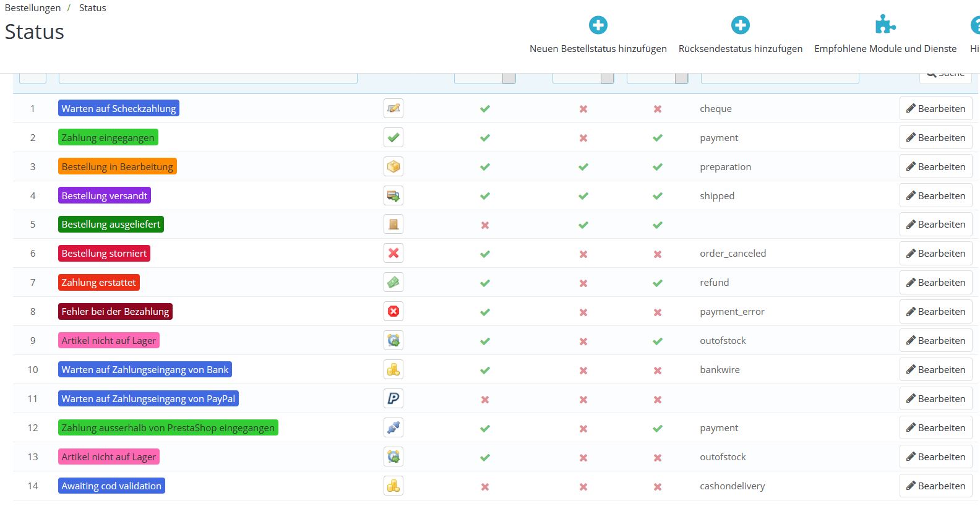Select Zahlung ausserhalb von PrestaShop eingegangen label
The width and height of the screenshot is (980, 506).
(168, 427)
